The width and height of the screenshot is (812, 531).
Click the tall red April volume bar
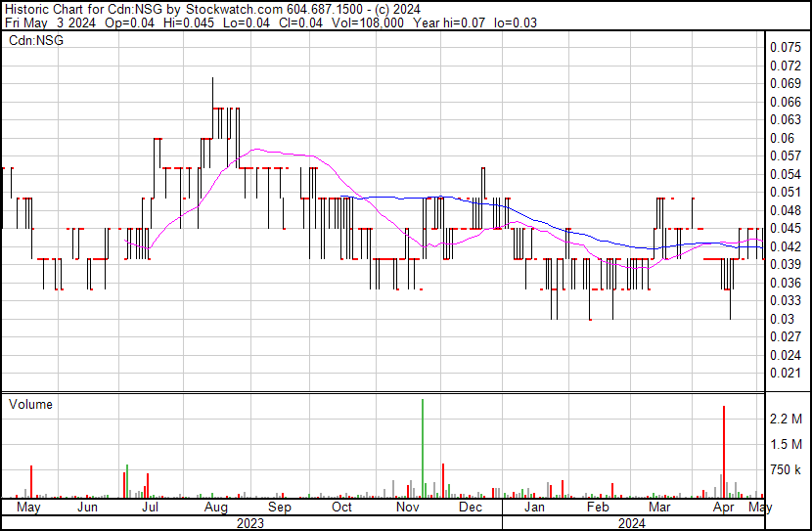(723, 452)
